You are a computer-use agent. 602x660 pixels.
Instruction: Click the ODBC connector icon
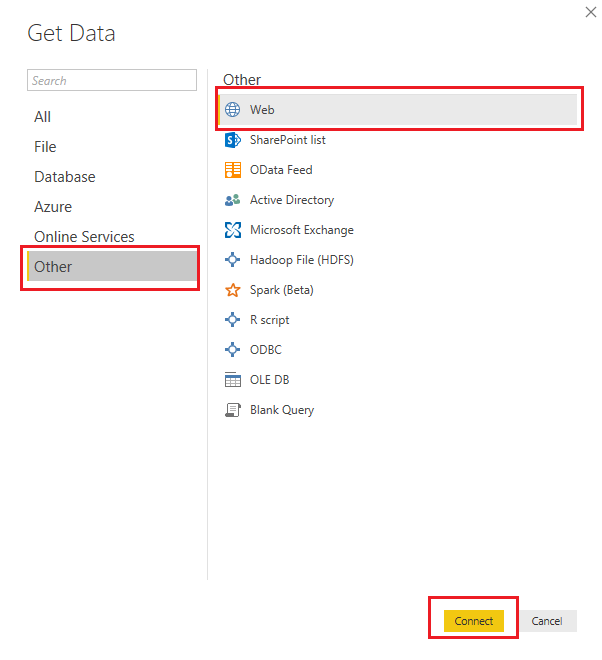[x=233, y=350]
